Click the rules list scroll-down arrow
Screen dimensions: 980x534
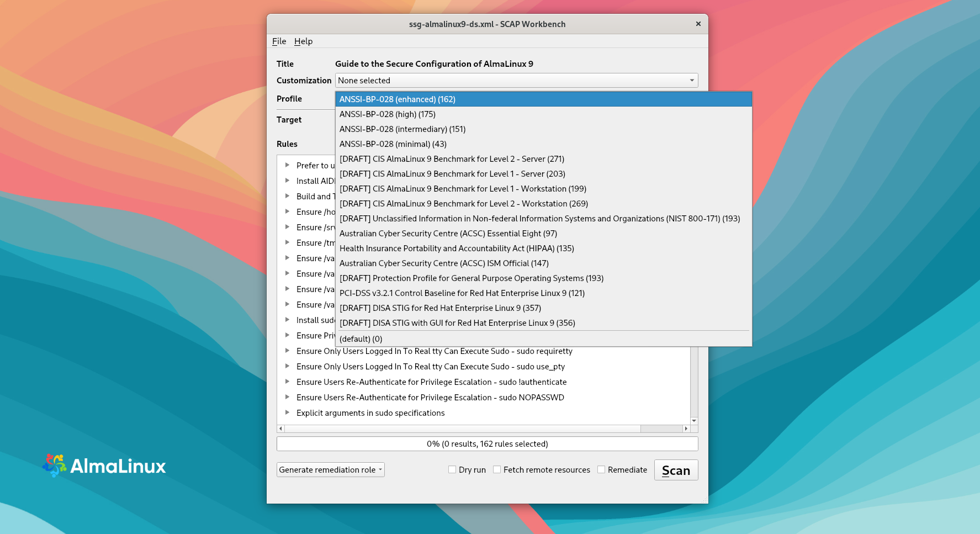coord(694,421)
